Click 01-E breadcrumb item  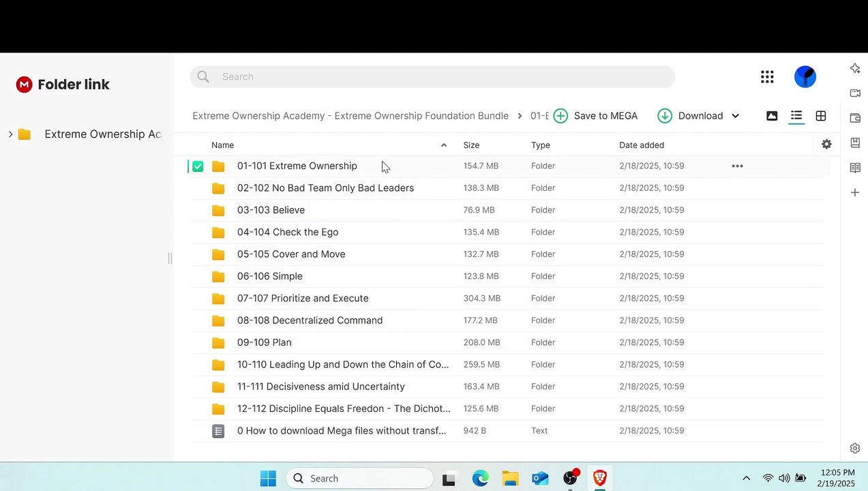click(539, 116)
